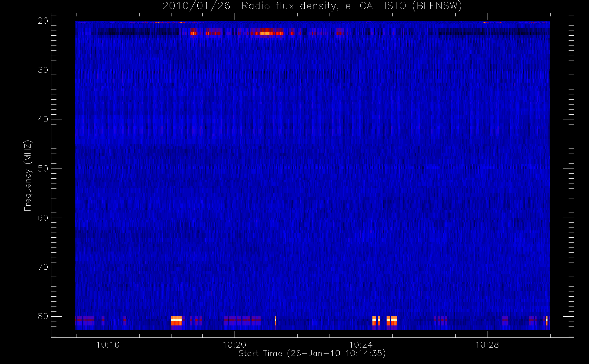Click the 50 MHz frequency tick label
Image resolution: width=589 pixels, height=364 pixels.
pyautogui.click(x=43, y=169)
